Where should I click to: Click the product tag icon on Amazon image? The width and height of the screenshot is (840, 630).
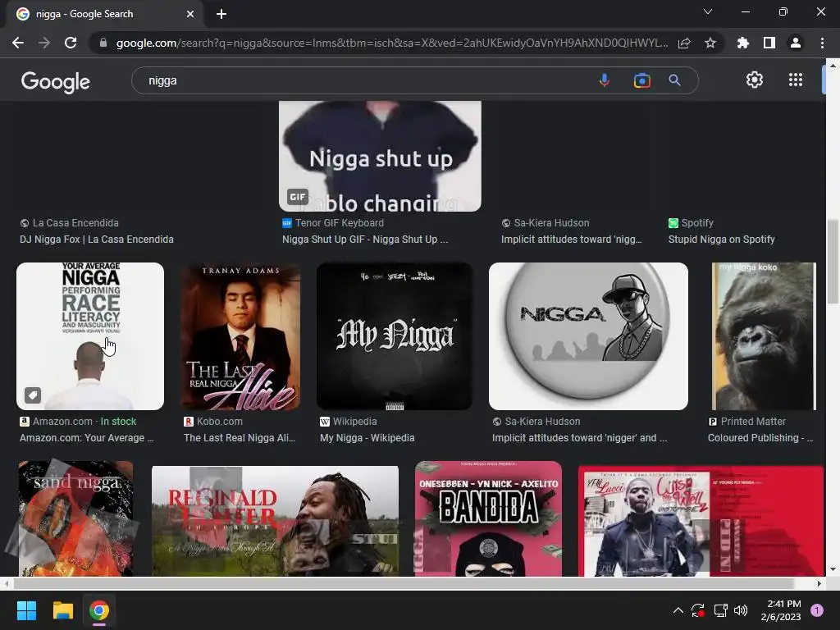coord(33,395)
